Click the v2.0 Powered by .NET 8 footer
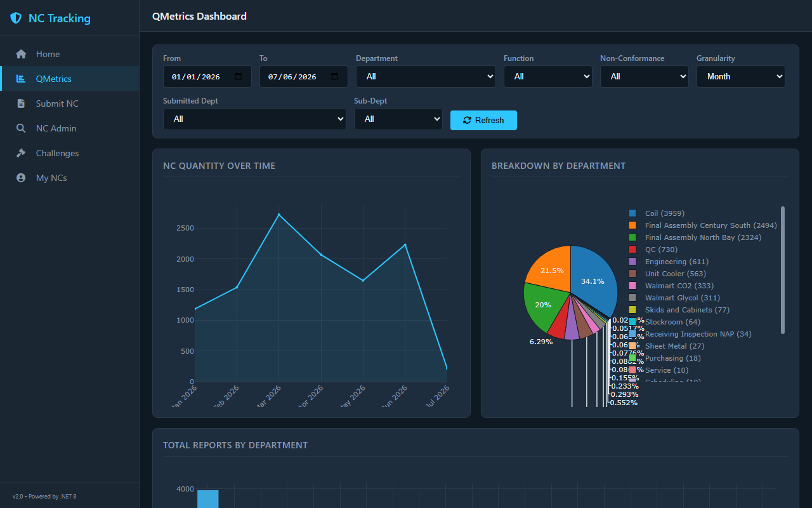 coord(44,496)
